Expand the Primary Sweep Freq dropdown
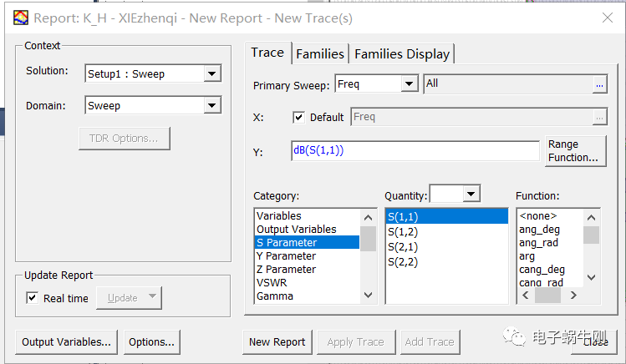 click(x=409, y=84)
